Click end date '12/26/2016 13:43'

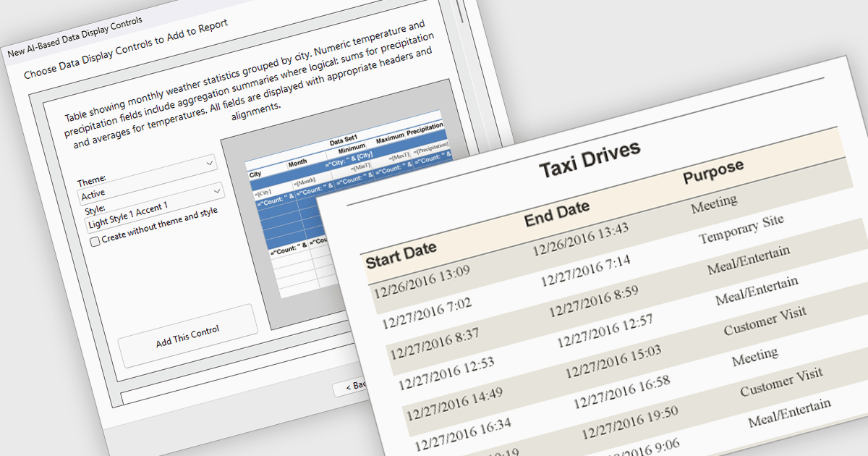tap(581, 240)
